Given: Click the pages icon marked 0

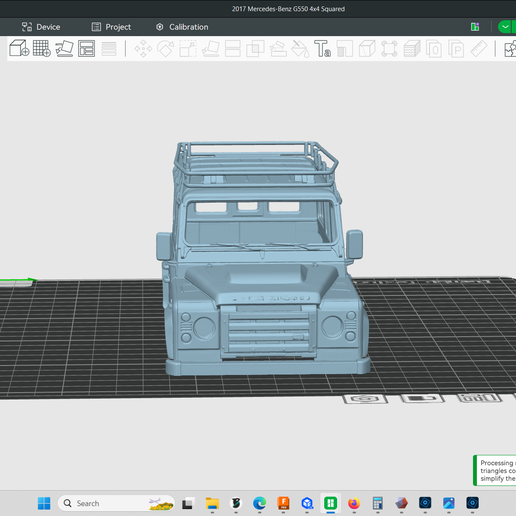Looking at the screenshot, I should [x=434, y=49].
